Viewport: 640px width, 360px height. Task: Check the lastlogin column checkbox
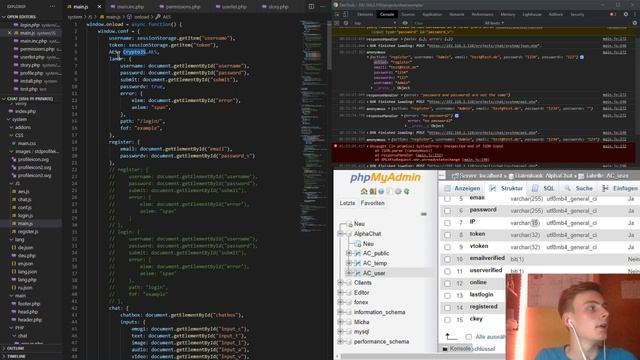pyautogui.click(x=447, y=296)
